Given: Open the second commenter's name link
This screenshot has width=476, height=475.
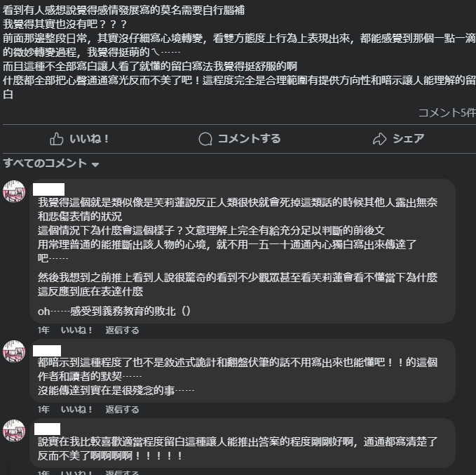Looking at the screenshot, I should coord(47,350).
